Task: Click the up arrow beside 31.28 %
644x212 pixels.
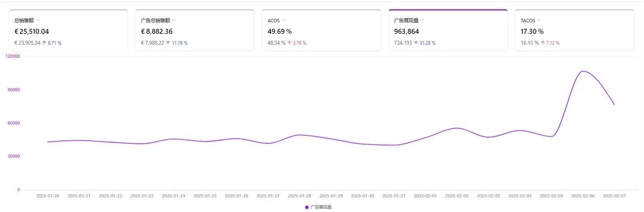Action: pos(416,43)
